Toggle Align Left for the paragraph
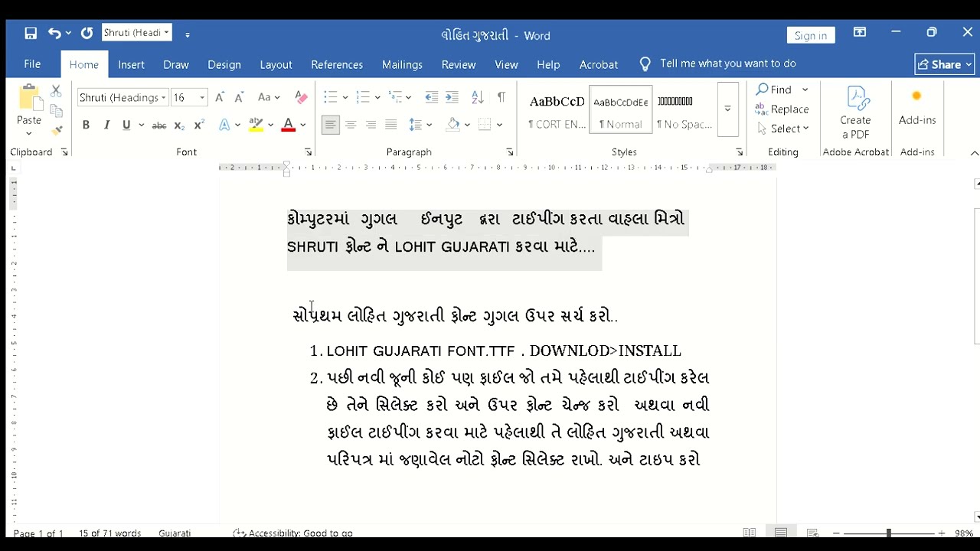The height and width of the screenshot is (551, 980). [x=331, y=125]
